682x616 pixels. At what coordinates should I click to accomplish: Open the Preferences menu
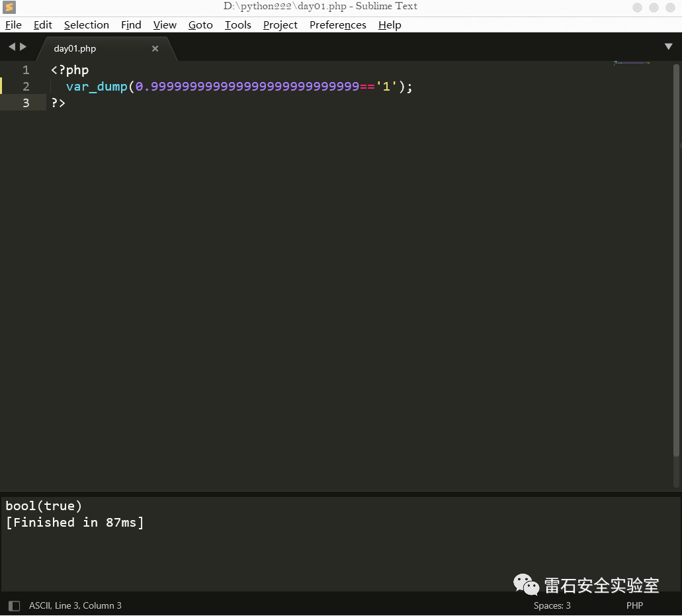click(x=337, y=25)
